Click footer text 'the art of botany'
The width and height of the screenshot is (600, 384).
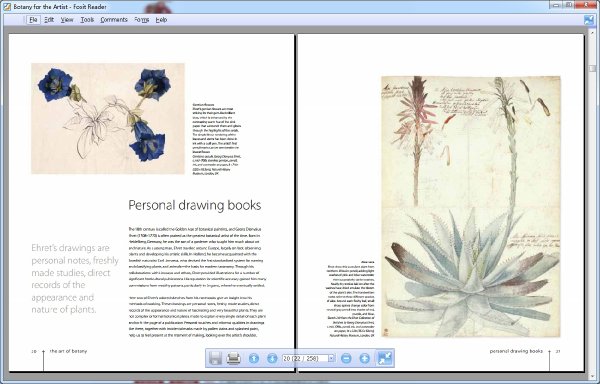(x=68, y=351)
